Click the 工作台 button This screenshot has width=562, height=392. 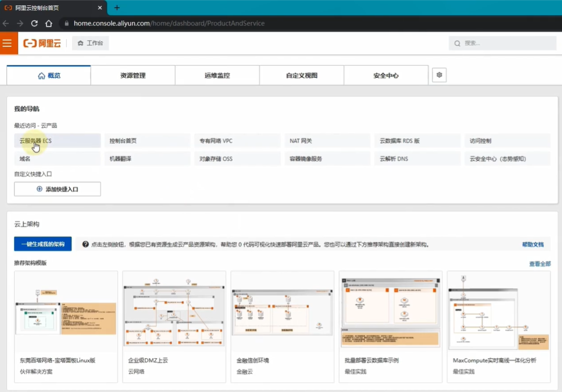[90, 43]
